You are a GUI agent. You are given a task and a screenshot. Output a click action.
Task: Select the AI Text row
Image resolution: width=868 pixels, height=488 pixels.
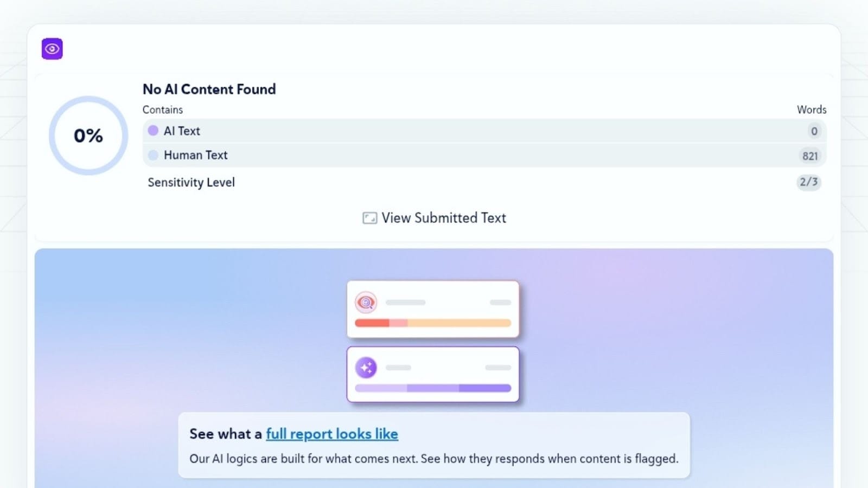(x=483, y=131)
